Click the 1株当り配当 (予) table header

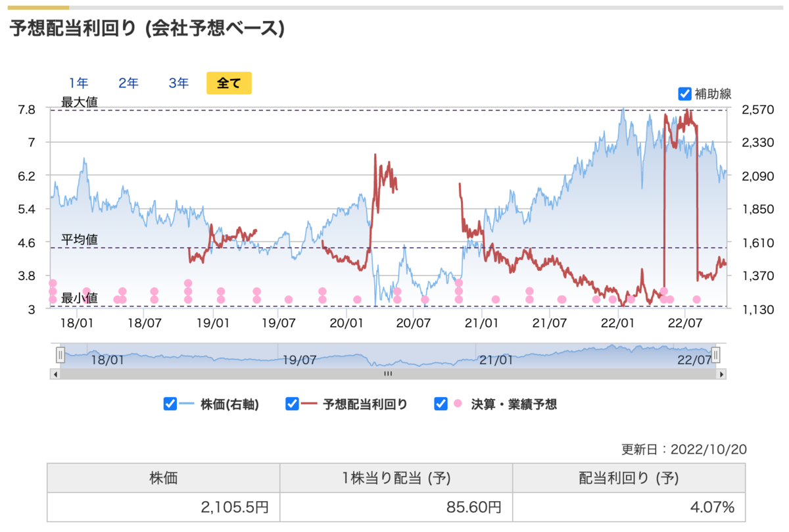396,478
